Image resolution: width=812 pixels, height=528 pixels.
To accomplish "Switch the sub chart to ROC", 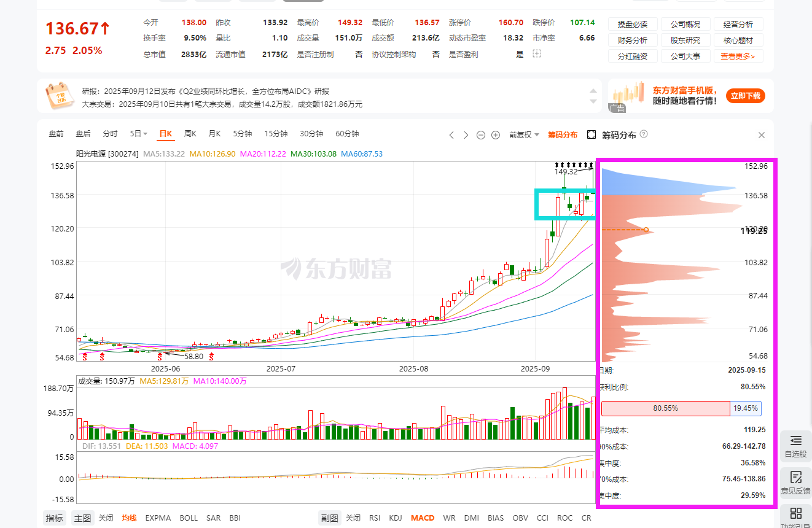I will [565, 518].
